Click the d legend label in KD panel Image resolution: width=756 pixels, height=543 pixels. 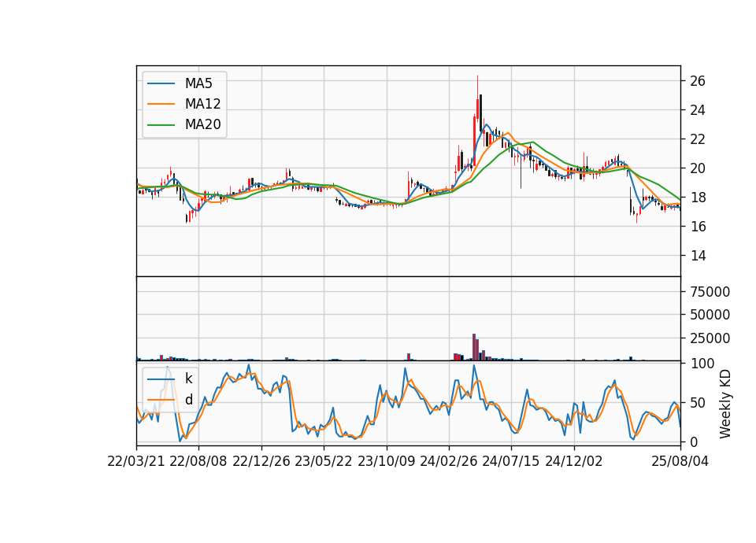[188, 400]
